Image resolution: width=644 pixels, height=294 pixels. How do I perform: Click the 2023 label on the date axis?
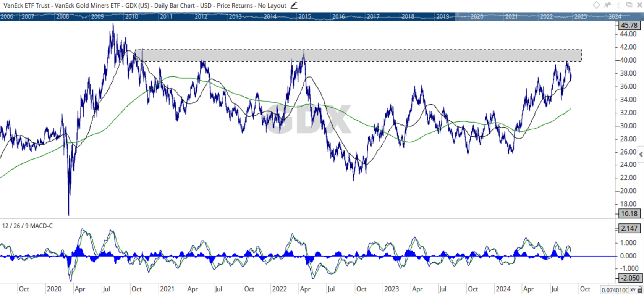click(392, 289)
